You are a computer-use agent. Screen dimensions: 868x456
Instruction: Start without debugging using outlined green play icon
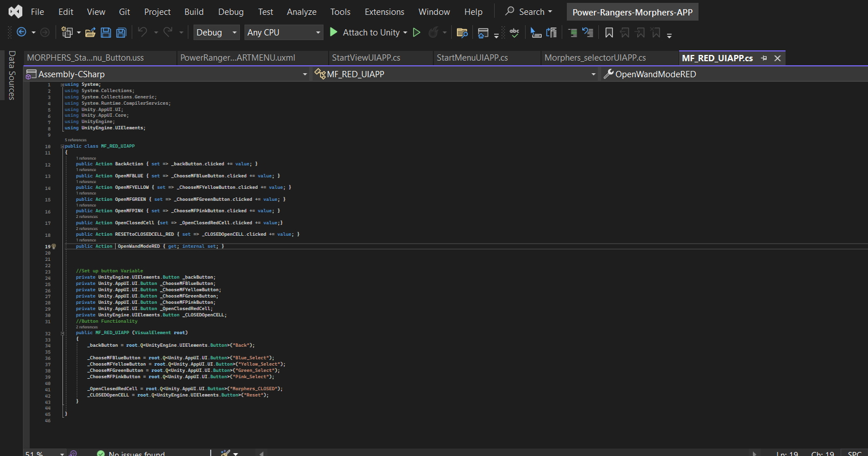pyautogui.click(x=417, y=33)
